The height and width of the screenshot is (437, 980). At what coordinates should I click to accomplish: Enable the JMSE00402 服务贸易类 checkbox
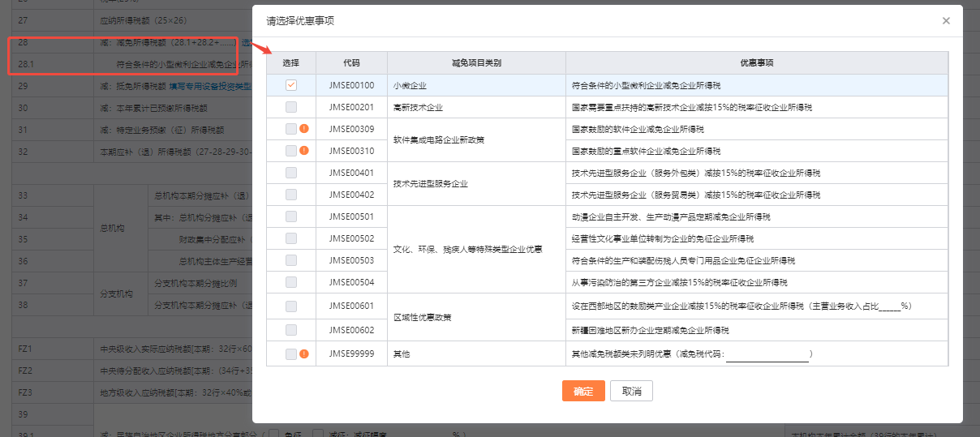(x=291, y=195)
